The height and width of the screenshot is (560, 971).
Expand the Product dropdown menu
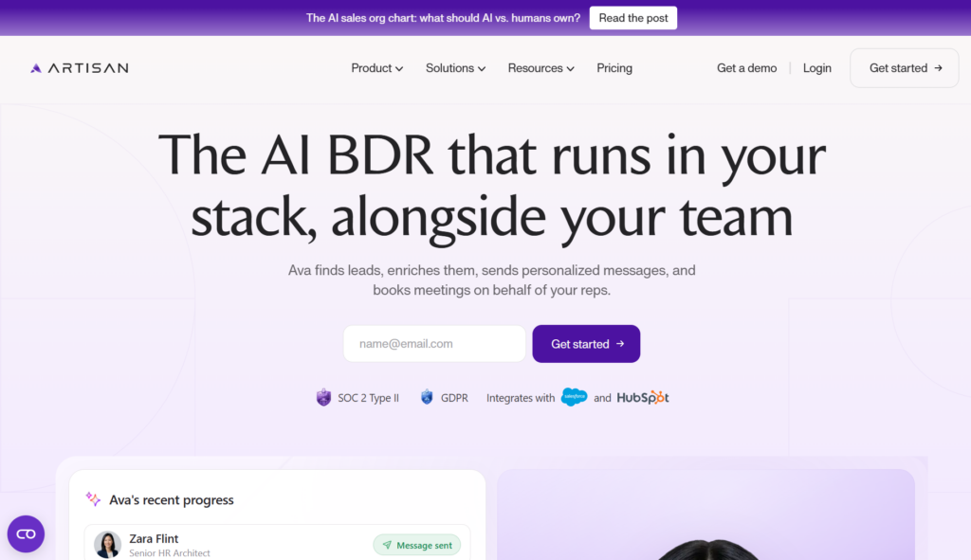click(x=377, y=68)
